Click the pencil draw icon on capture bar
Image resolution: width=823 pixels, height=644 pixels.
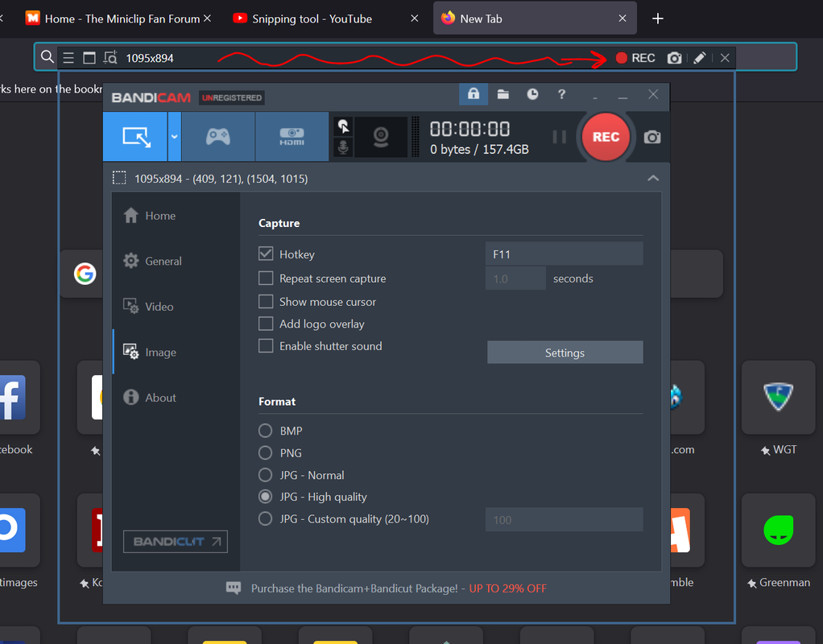700,58
